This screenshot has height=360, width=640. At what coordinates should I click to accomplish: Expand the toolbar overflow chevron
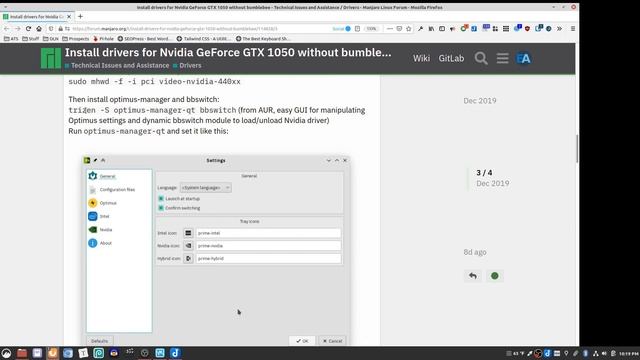pos(560,29)
